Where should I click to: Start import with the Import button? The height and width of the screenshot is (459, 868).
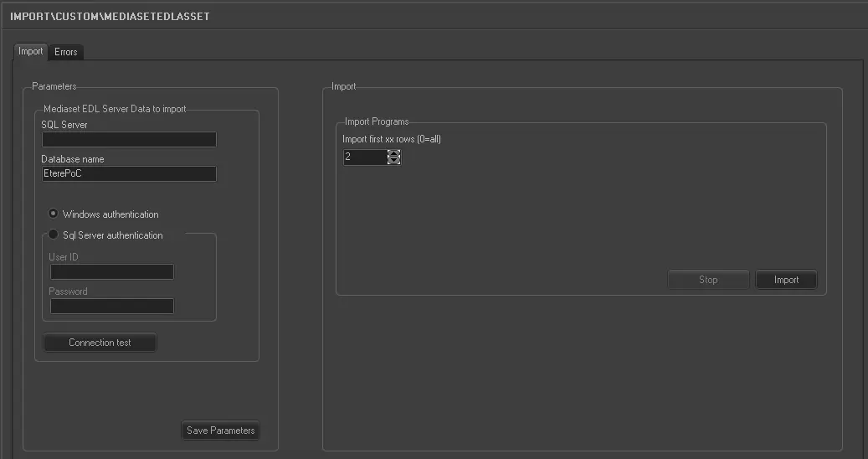pyautogui.click(x=786, y=280)
